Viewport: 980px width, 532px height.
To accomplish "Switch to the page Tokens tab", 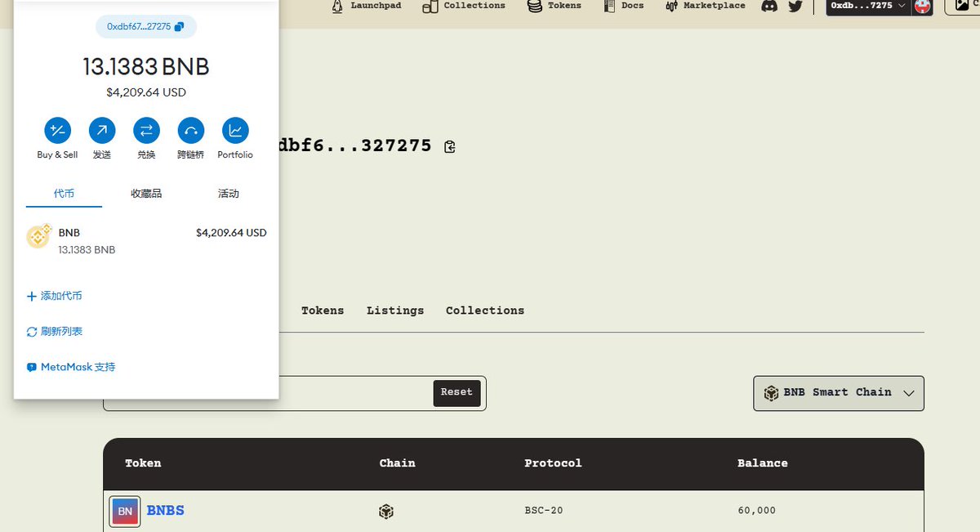I will [x=323, y=311].
